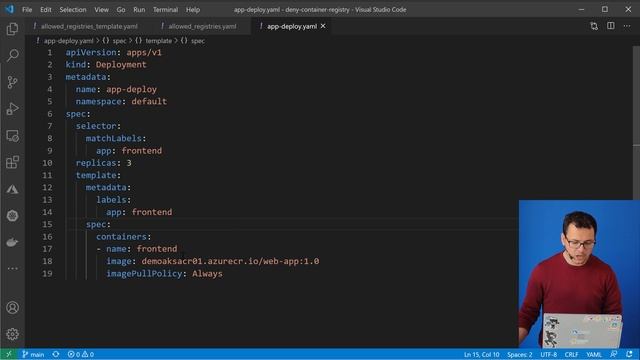Open the Edit menu

pyautogui.click(x=46, y=9)
